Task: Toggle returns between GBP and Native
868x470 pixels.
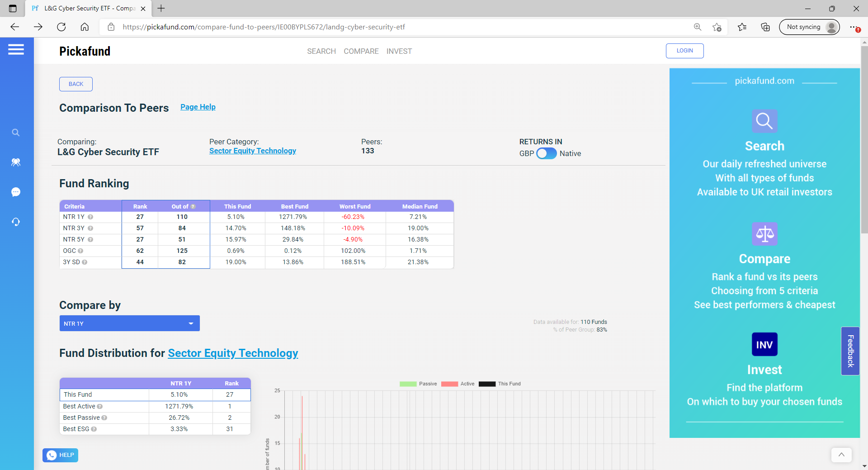Action: (546, 154)
